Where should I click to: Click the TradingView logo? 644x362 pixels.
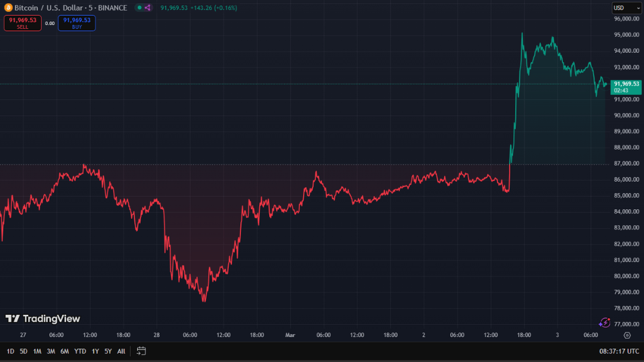pos(43,319)
